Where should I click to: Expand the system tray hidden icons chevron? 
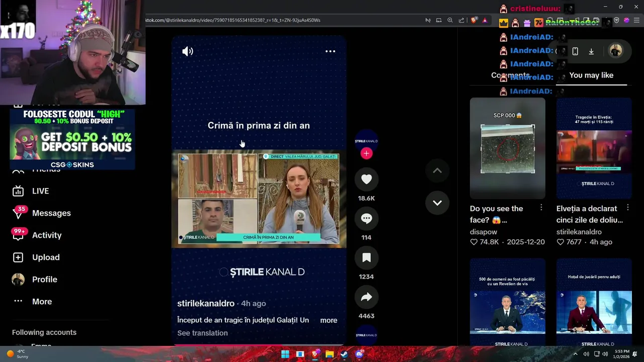pyautogui.click(x=576, y=354)
